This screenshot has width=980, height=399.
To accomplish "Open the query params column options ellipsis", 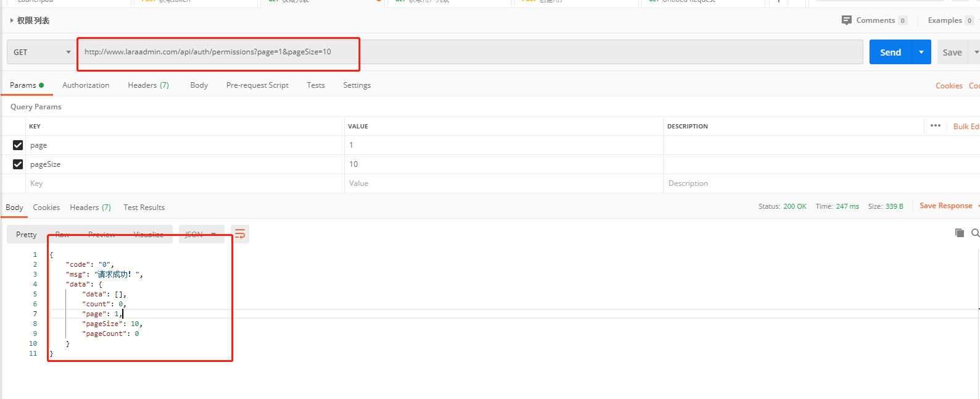I will click(936, 125).
